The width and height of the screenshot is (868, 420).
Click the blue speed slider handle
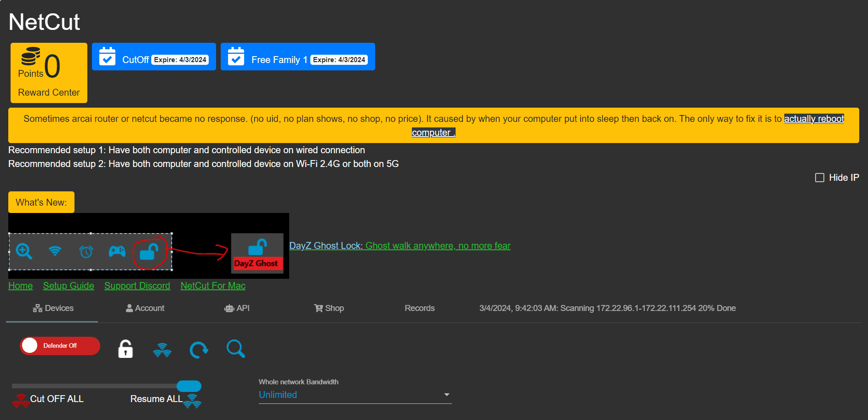coord(189,386)
